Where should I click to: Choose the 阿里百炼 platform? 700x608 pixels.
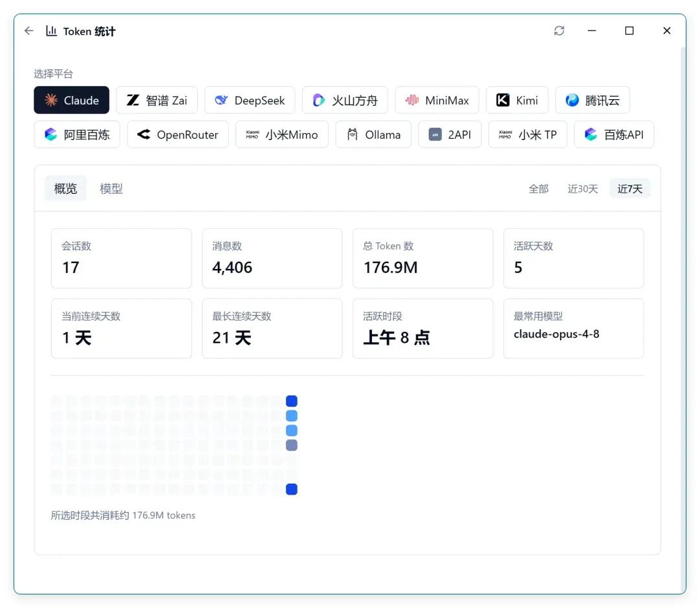click(76, 134)
